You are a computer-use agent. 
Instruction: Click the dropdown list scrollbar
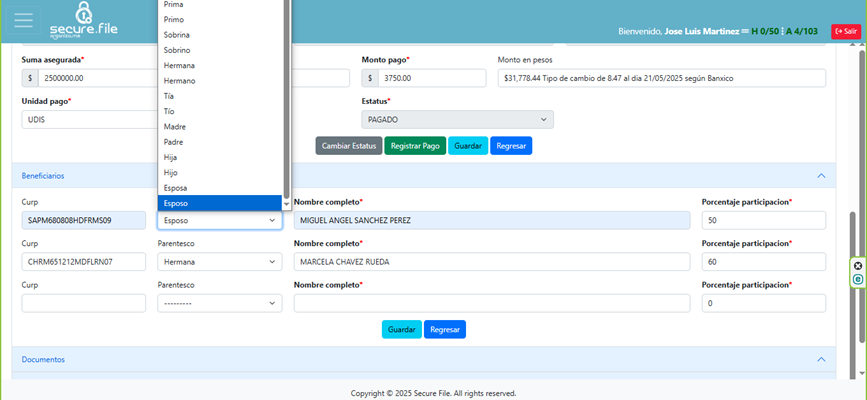coord(287,100)
